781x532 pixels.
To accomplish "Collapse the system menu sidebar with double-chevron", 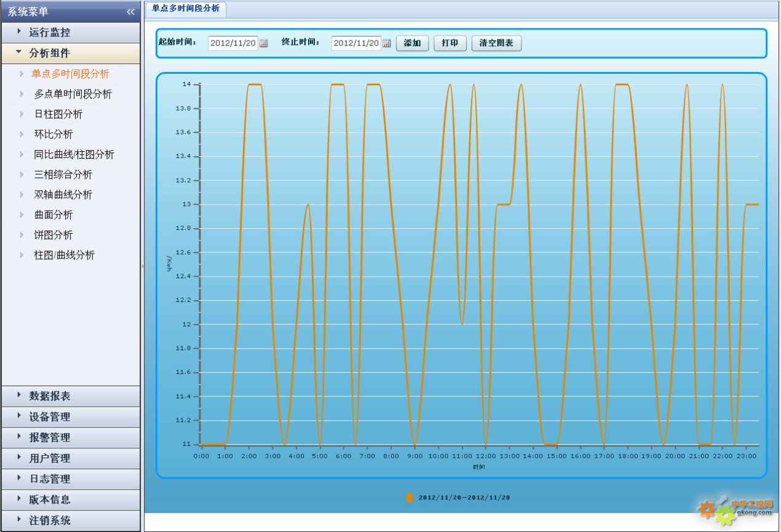I will pos(130,12).
